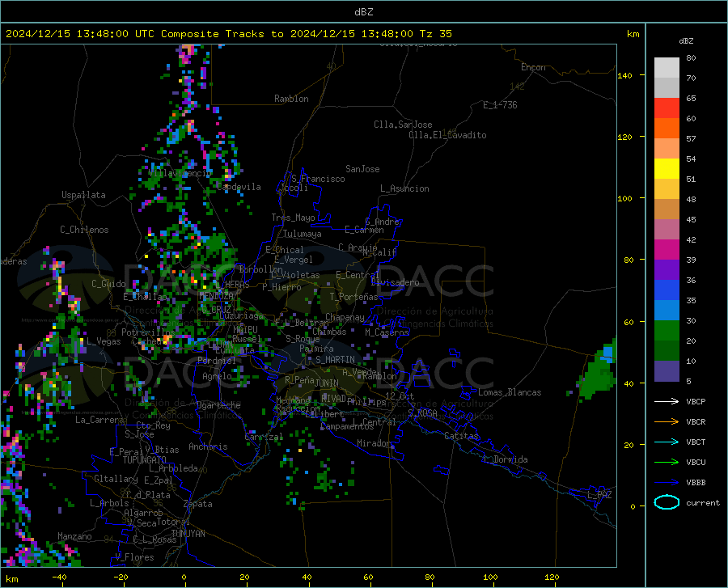This screenshot has height=588, width=728.
Task: Click the 'Clla.SanJose' map label
Action: [403, 125]
